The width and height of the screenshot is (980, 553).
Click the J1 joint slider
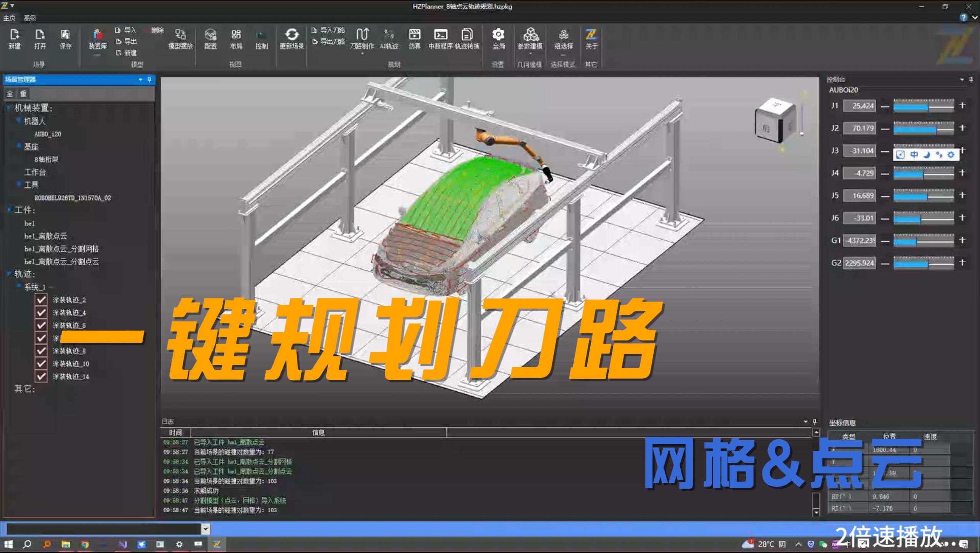[x=923, y=106]
